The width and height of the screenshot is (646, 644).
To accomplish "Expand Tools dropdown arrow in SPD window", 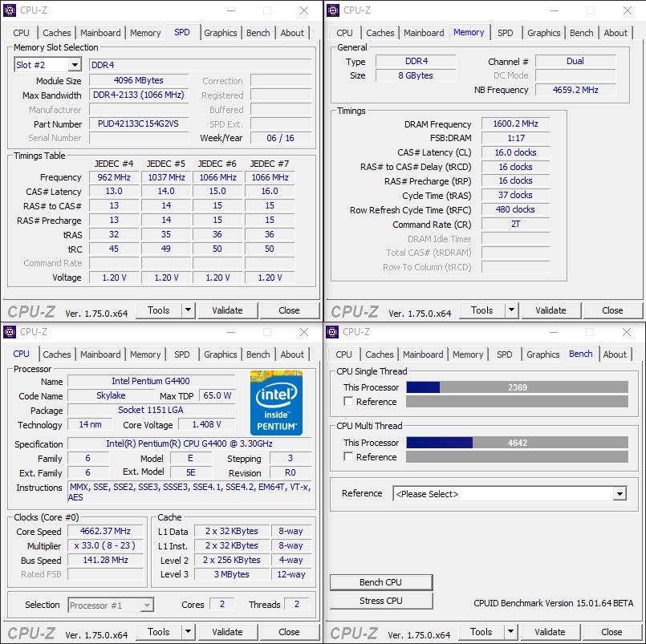I will [188, 310].
